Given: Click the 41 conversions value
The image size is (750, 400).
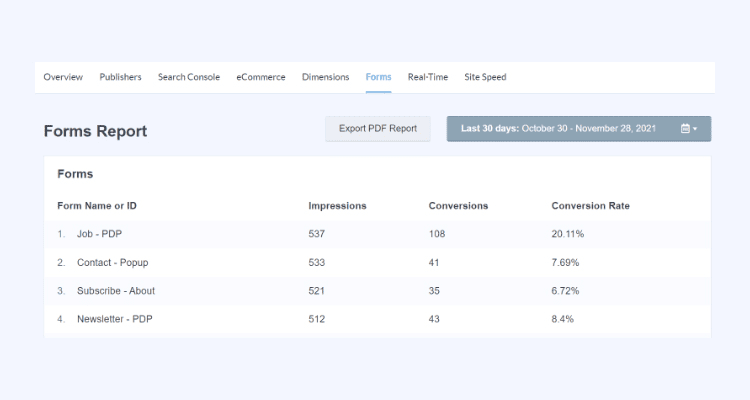Looking at the screenshot, I should [434, 263].
